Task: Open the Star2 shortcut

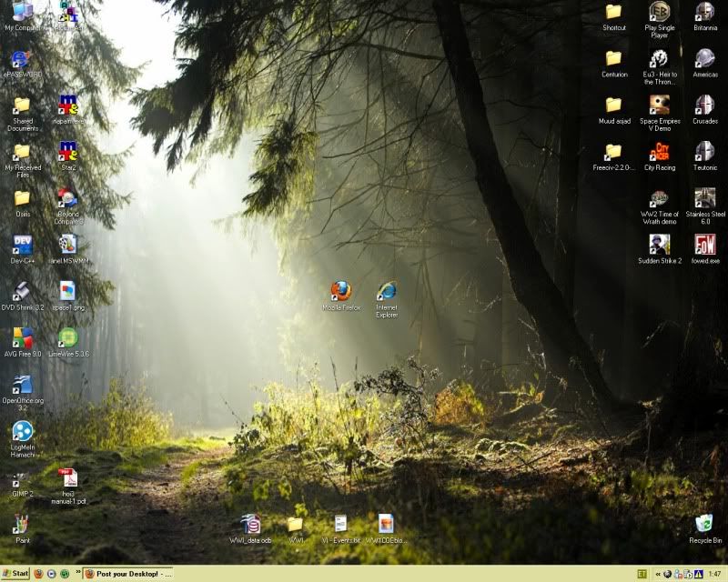Action: tap(68, 156)
